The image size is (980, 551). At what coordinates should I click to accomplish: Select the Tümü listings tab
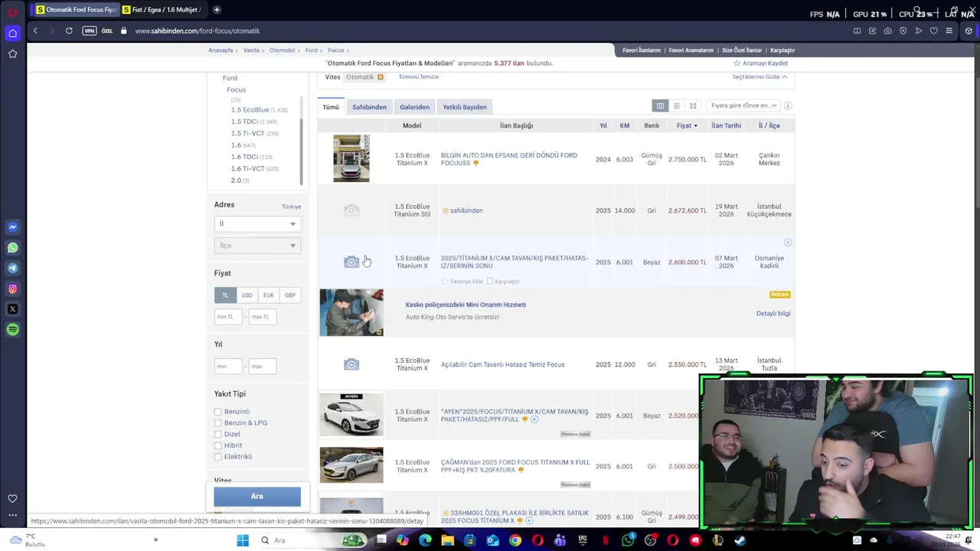tap(331, 107)
